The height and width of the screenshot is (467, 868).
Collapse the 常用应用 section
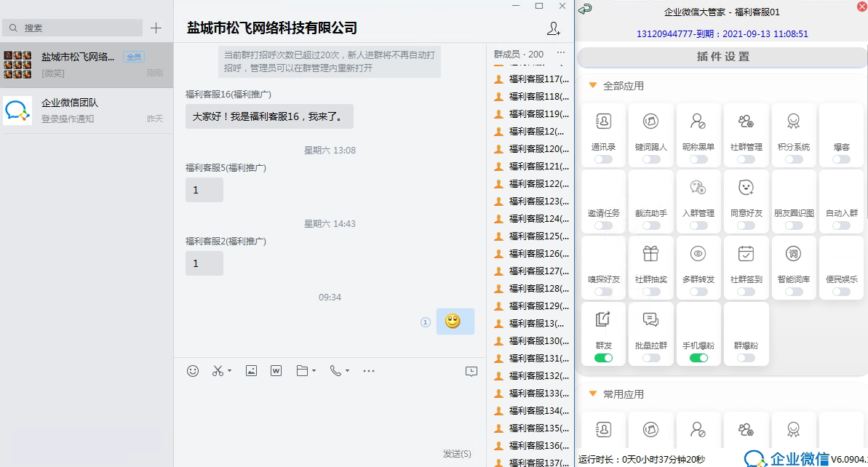[592, 394]
